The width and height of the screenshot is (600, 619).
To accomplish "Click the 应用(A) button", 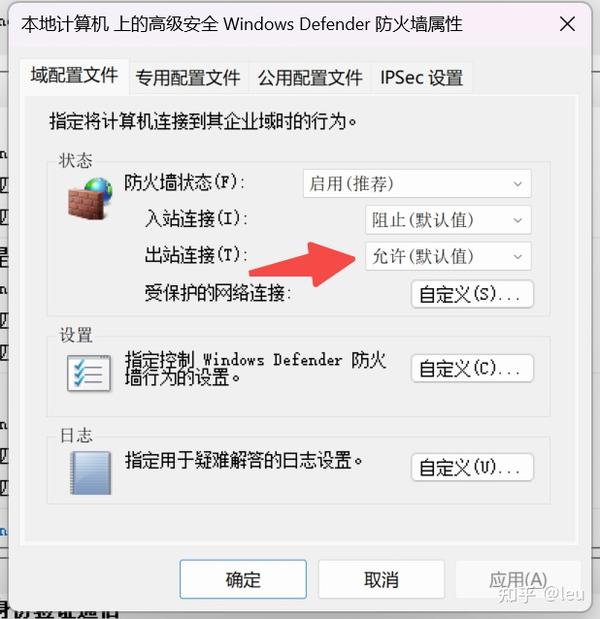I will click(518, 579).
